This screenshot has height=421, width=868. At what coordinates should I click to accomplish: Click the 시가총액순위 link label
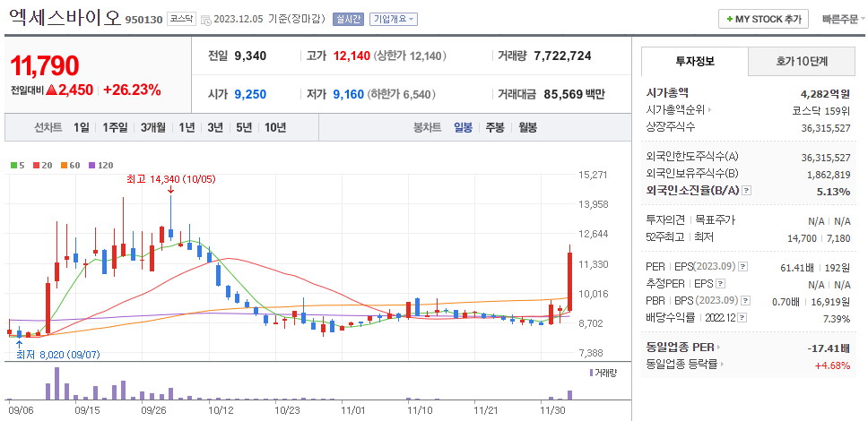point(675,110)
